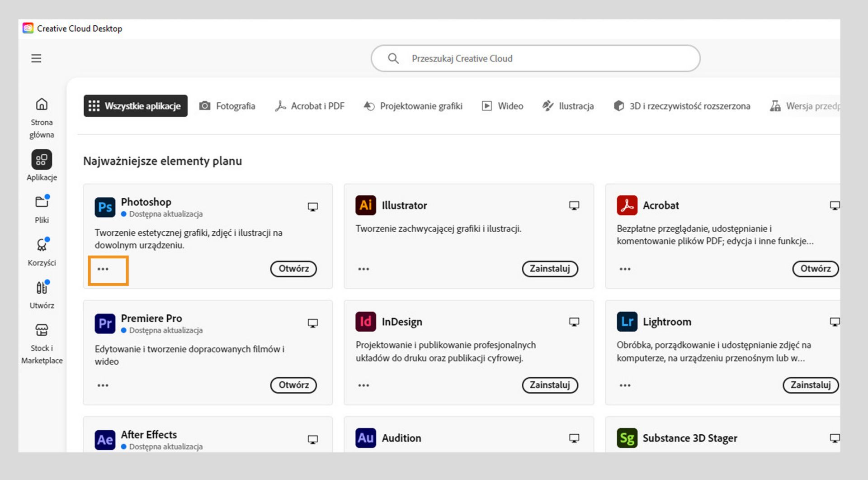Image resolution: width=868 pixels, height=480 pixels.
Task: Open the Utwórz sidebar section
Action: coord(42,294)
